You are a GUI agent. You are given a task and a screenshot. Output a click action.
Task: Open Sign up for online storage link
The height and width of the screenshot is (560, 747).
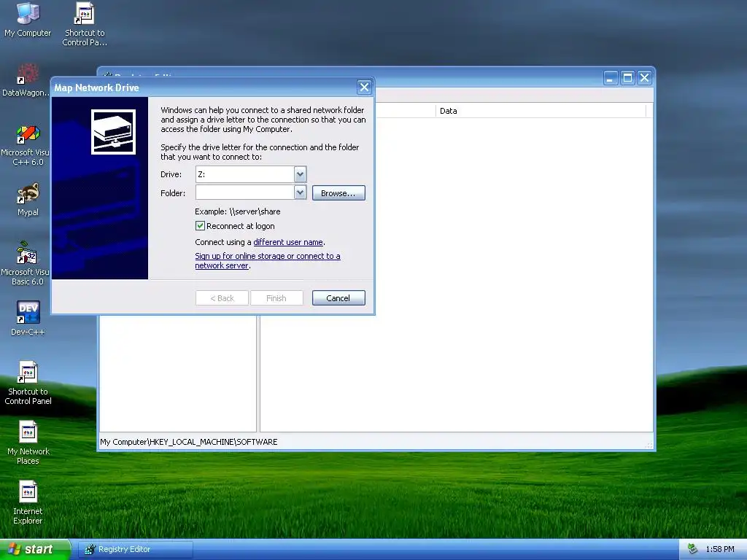tap(268, 260)
